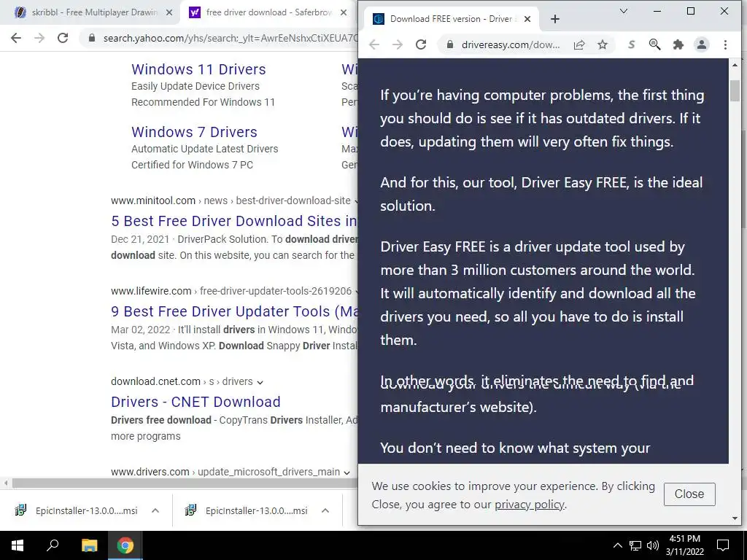Click back arrow in Yahoo search window
Viewport: 747px width, 560px height.
tap(16, 38)
